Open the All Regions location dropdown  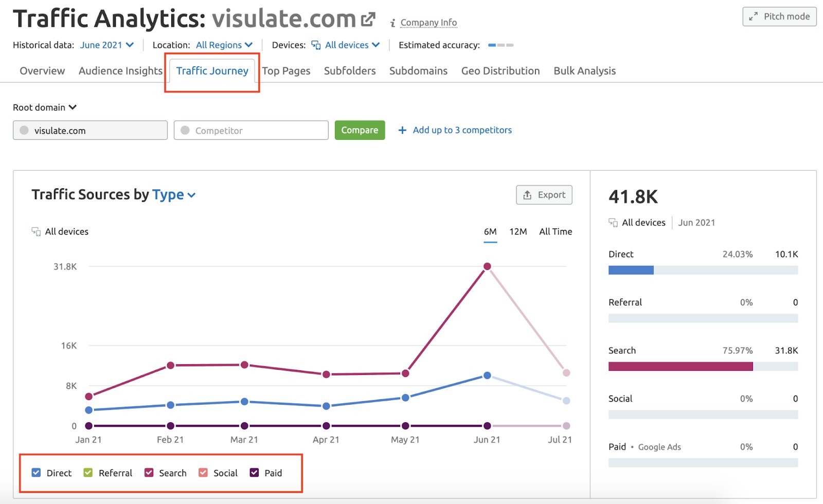coord(224,45)
